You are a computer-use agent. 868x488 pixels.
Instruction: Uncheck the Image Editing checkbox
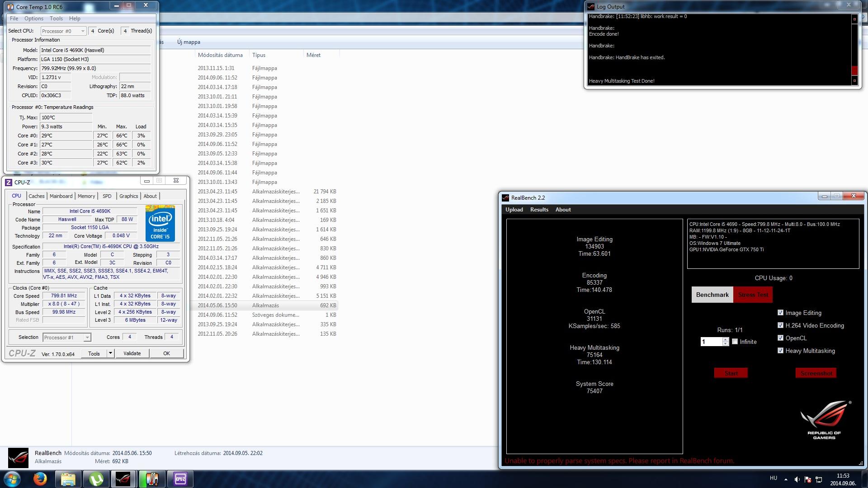(780, 313)
